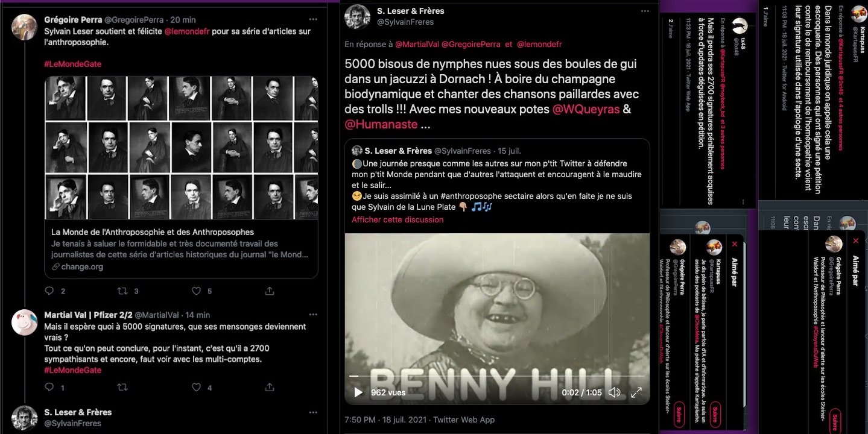This screenshot has height=434, width=868.
Task: Retweet Martial Val's reply
Action: (x=122, y=388)
